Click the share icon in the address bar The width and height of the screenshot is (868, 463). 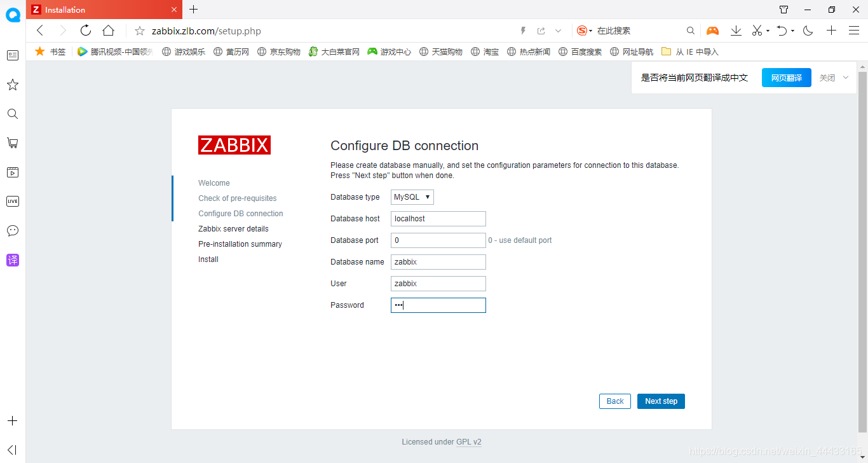tap(541, 31)
